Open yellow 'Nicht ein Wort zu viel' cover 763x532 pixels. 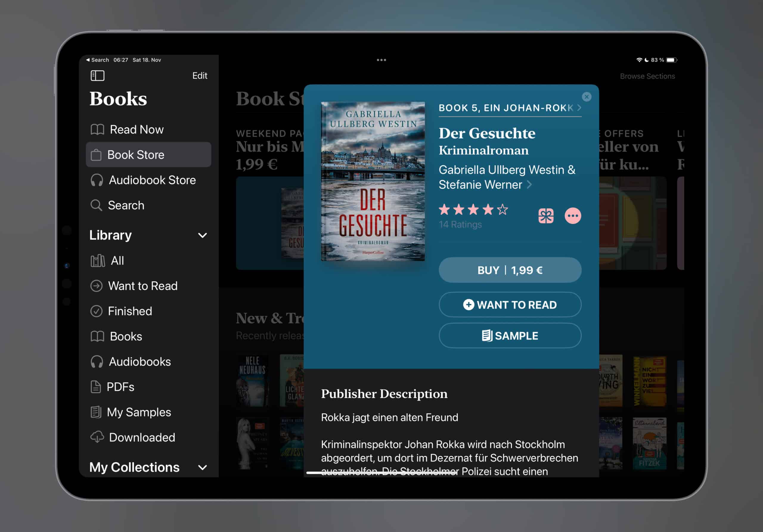tap(649, 381)
